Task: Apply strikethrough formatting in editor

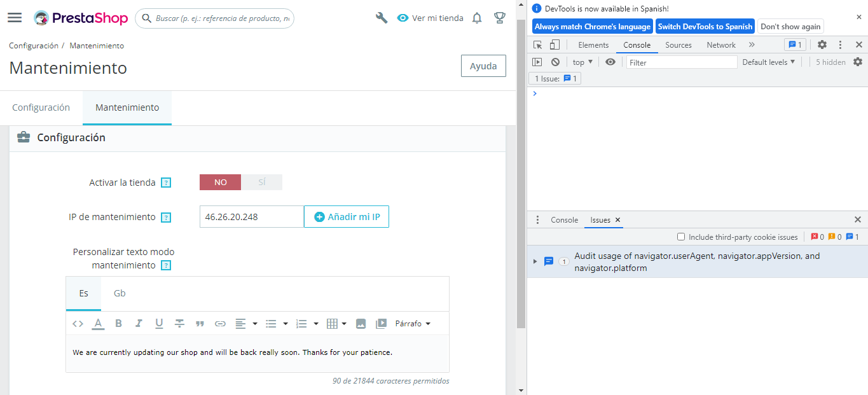Action: click(x=179, y=324)
